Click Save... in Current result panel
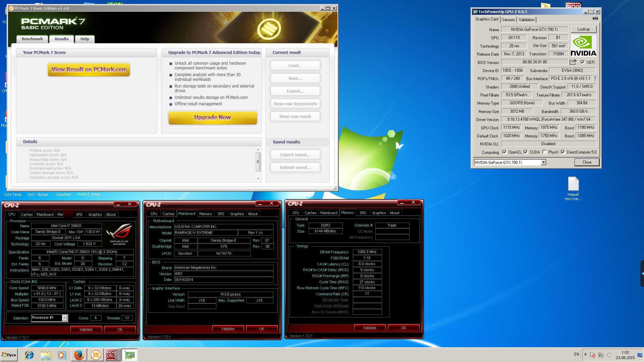The width and height of the screenshot is (644, 362). pos(295,78)
